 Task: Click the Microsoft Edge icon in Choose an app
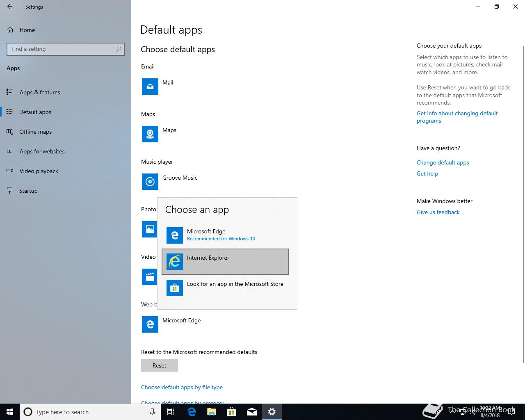175,235
